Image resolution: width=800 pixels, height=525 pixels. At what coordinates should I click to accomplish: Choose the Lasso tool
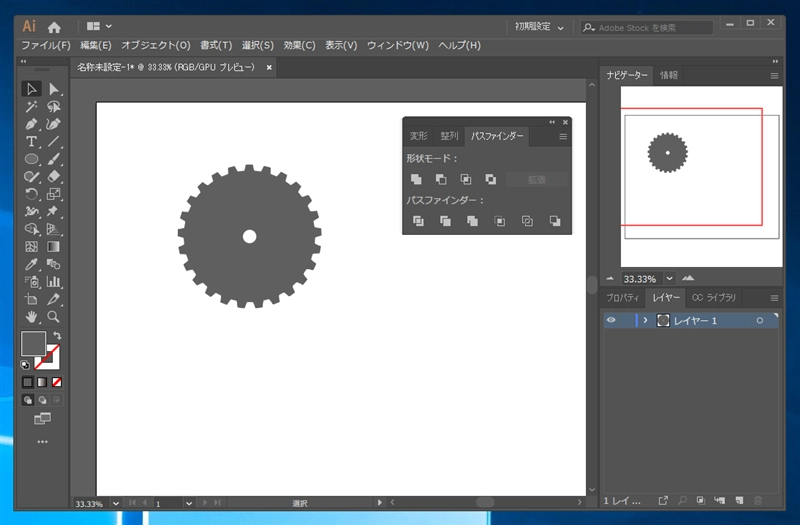tap(54, 107)
